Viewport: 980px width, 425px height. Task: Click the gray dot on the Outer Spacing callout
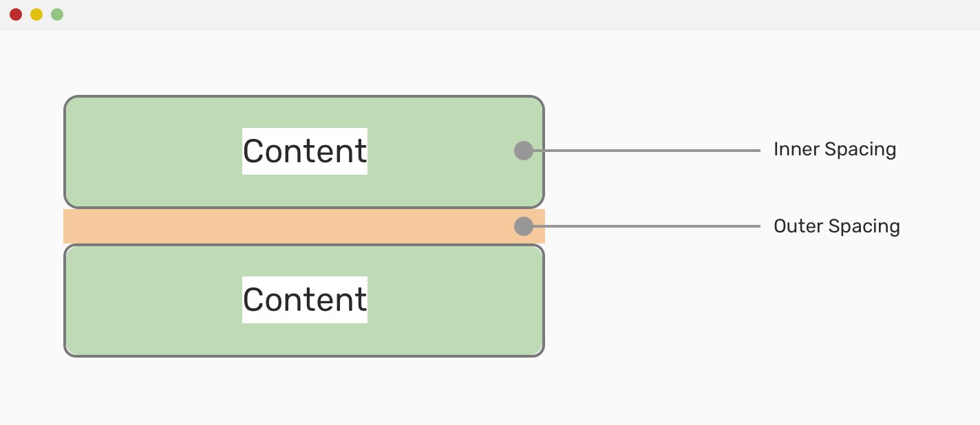click(x=524, y=226)
